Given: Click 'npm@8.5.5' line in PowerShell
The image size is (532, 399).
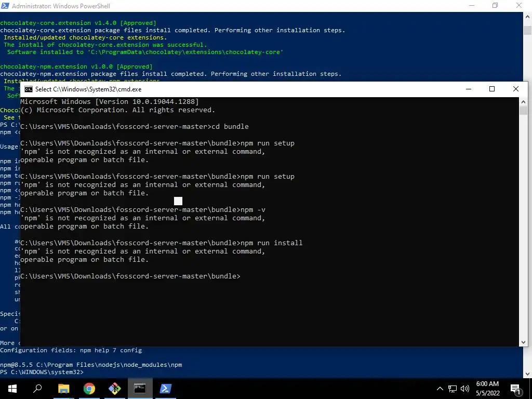Looking at the screenshot, I should [91, 365].
